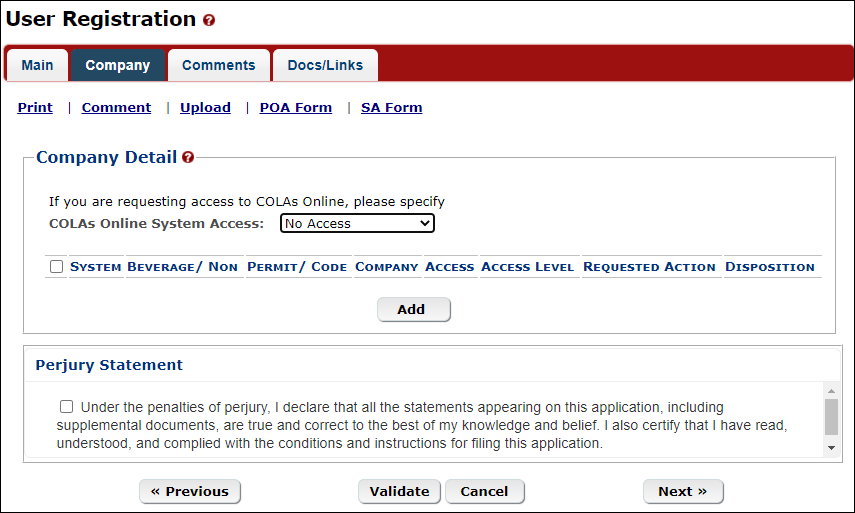Viewport: 855px width, 513px height.
Task: Click the Validate button
Action: (x=399, y=491)
